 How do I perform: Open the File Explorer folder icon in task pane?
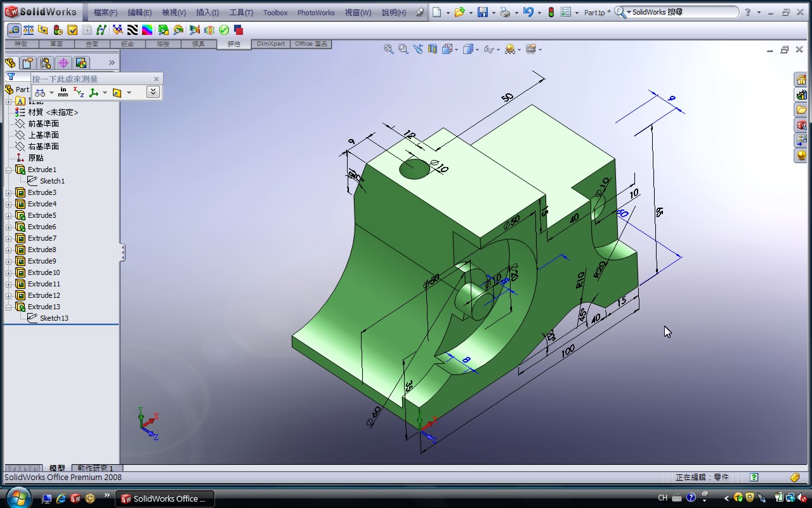[802, 110]
